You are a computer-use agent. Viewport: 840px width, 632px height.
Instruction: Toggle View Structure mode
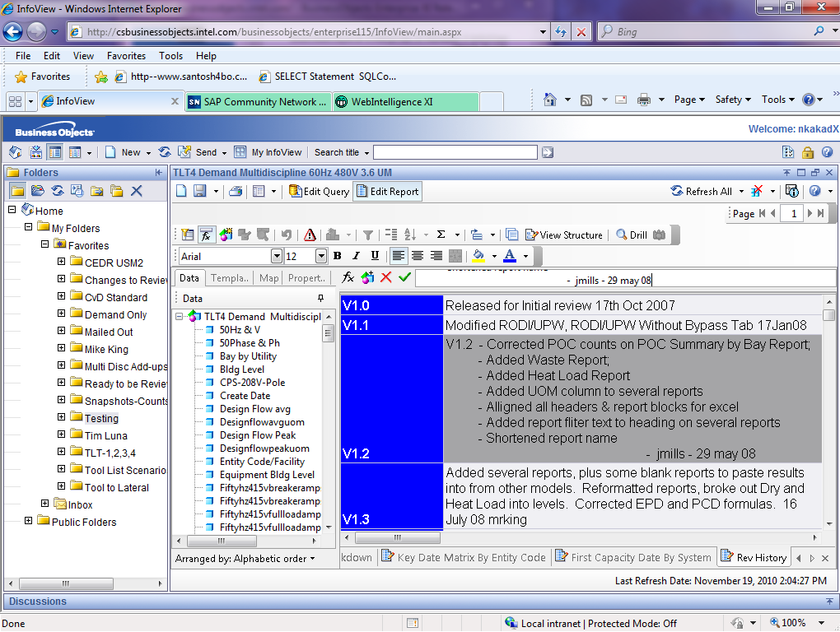click(563, 235)
